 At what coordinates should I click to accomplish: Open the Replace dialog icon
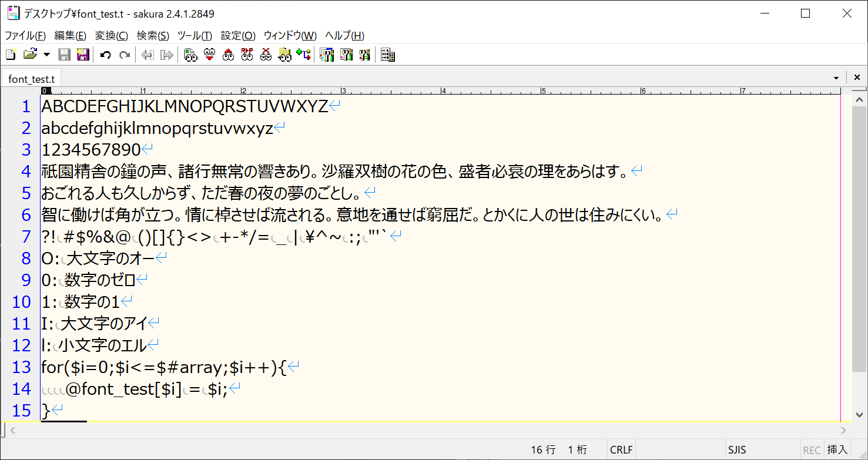coord(247,55)
